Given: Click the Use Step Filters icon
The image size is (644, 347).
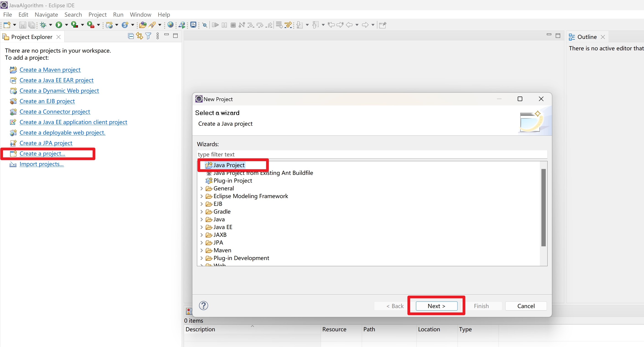Looking at the screenshot, I should [288, 25].
